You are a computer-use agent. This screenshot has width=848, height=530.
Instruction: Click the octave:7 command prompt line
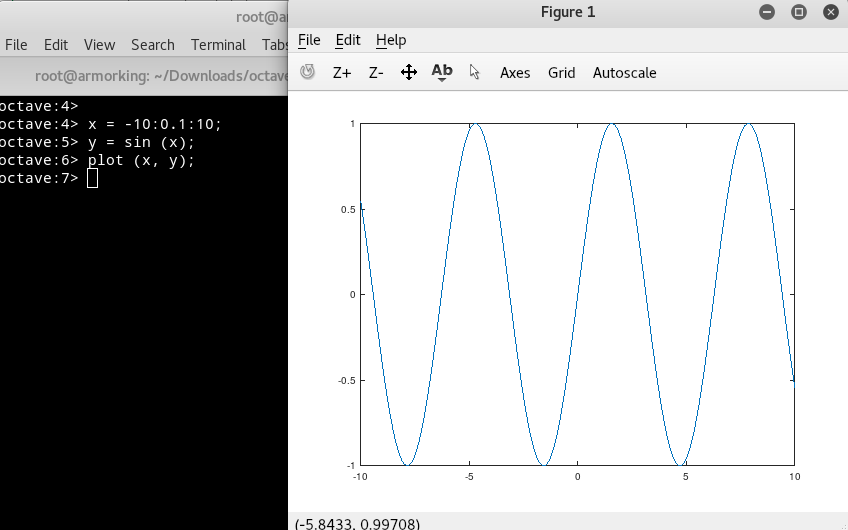point(93,178)
